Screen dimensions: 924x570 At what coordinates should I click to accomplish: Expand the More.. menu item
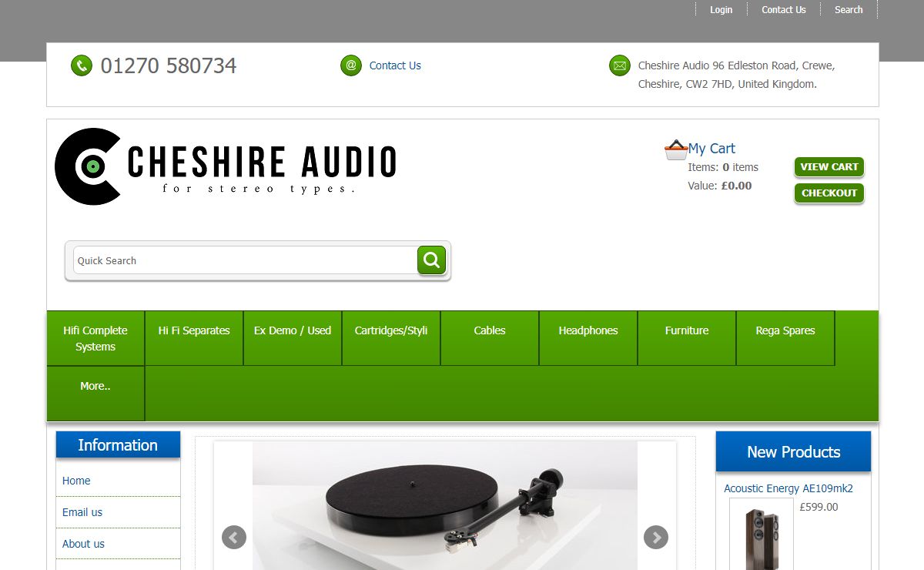pyautogui.click(x=95, y=394)
